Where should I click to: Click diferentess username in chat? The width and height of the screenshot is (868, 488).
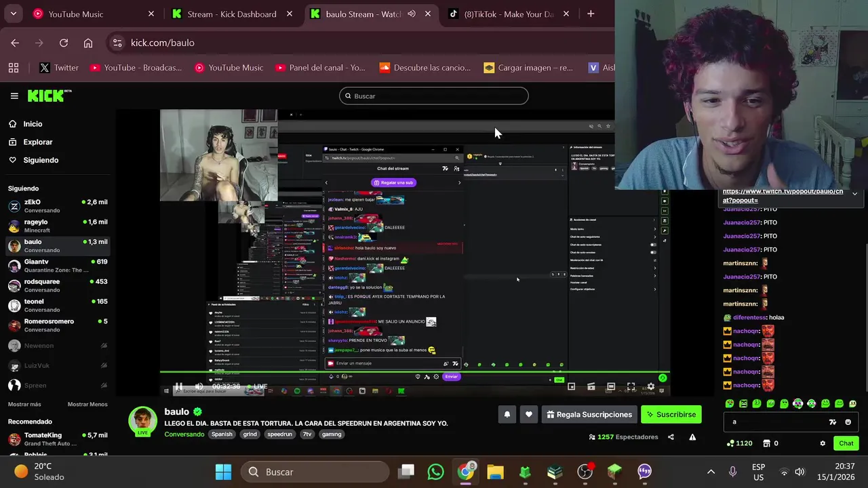click(749, 317)
